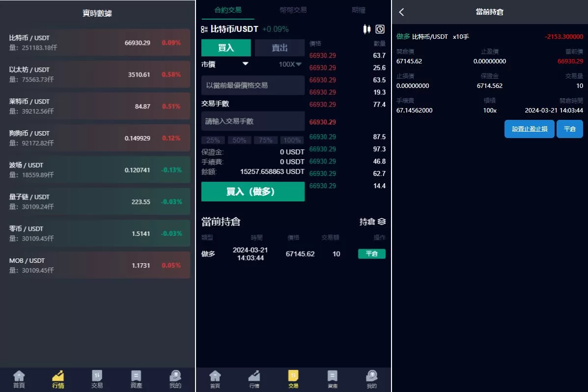
Task: Open 100X leverage dropdown
Action: click(290, 64)
